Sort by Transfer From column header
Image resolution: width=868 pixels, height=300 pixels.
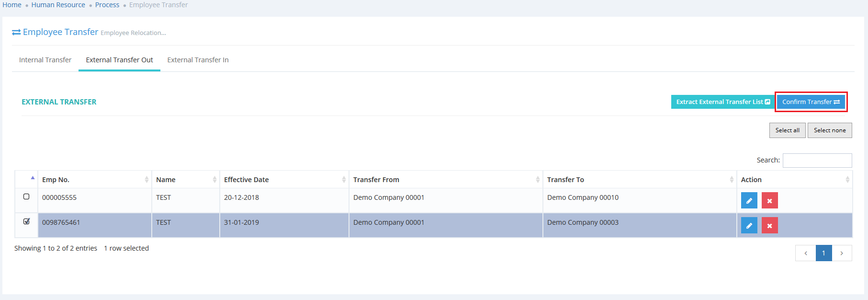445,180
